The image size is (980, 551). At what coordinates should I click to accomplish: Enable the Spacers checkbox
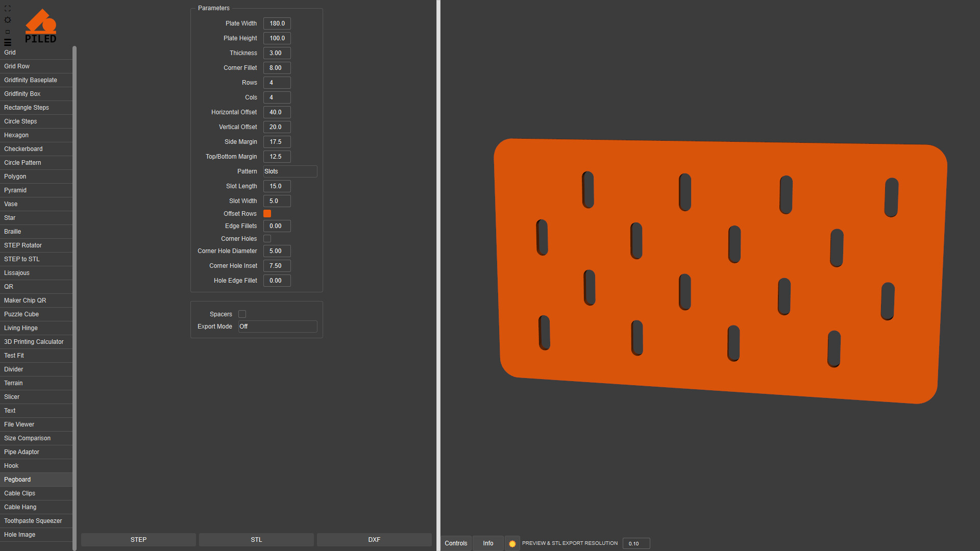242,314
